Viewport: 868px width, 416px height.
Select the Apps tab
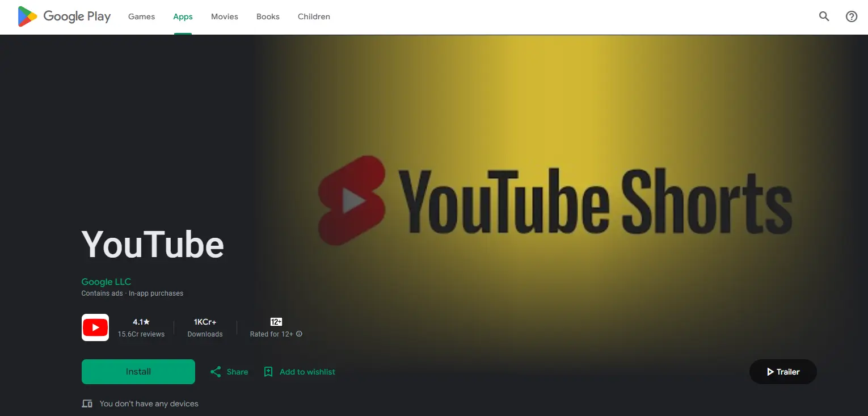pyautogui.click(x=183, y=16)
